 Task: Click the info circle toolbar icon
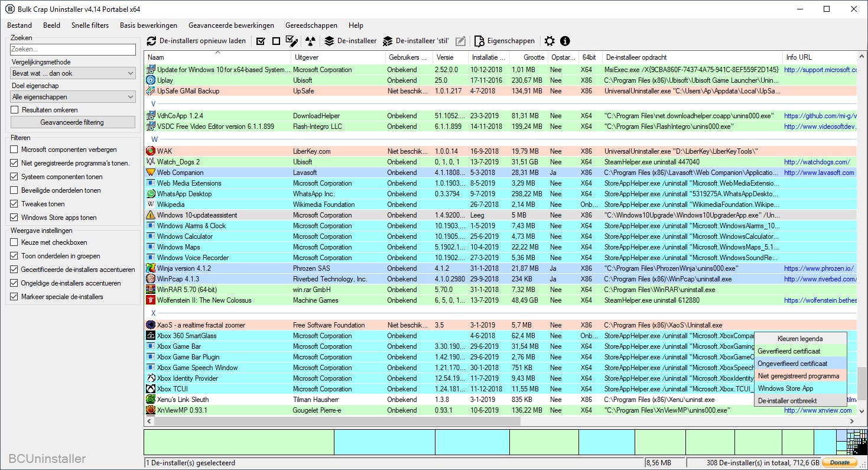tap(565, 41)
